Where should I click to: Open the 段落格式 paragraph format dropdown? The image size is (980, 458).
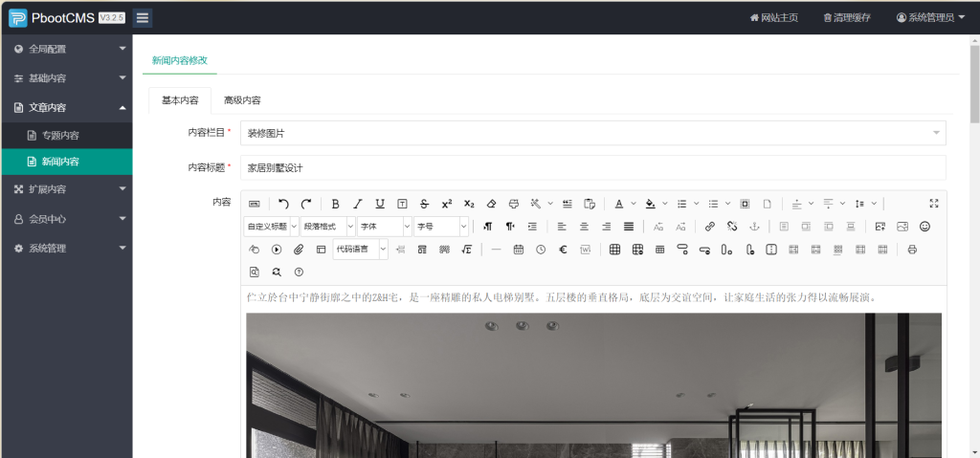[x=328, y=227]
